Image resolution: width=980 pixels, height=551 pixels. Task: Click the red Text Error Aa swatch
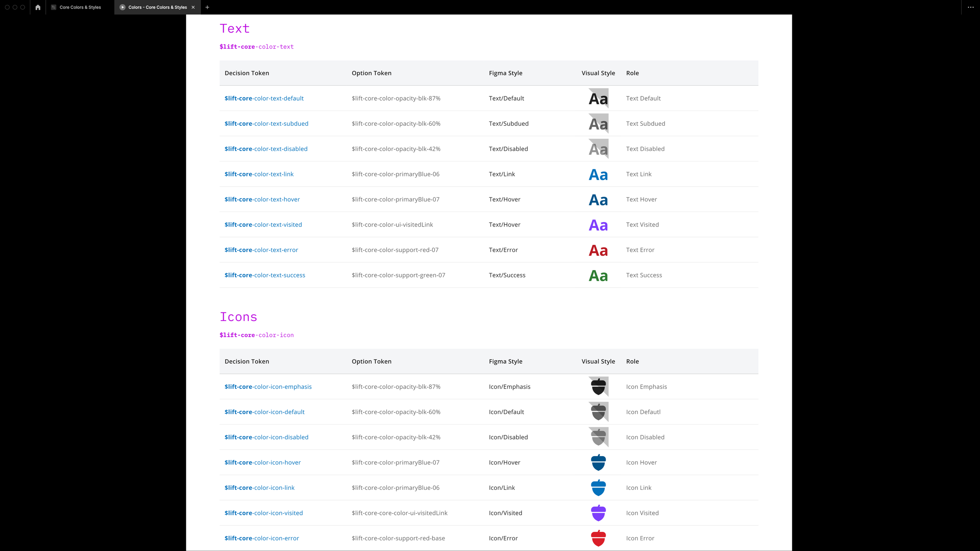point(598,250)
